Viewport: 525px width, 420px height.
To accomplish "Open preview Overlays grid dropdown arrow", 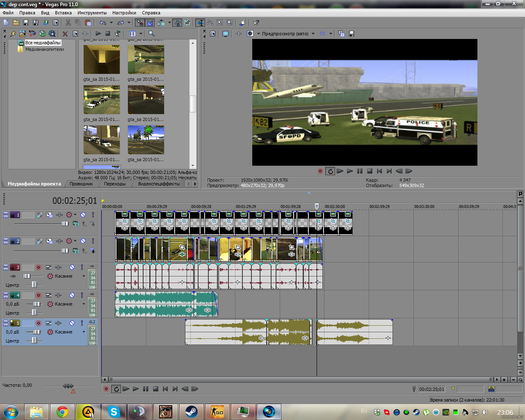I will [x=331, y=34].
